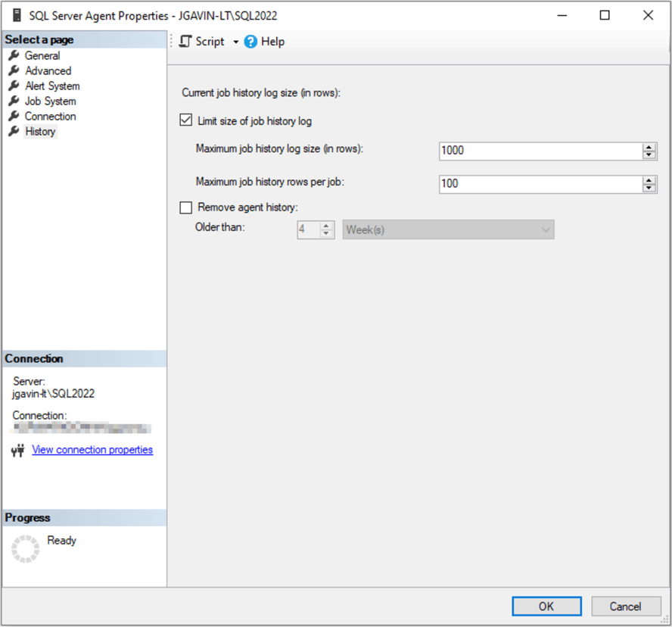Viewport: 672px width, 627px height.
Task: Click the Cancel button
Action: point(625,606)
